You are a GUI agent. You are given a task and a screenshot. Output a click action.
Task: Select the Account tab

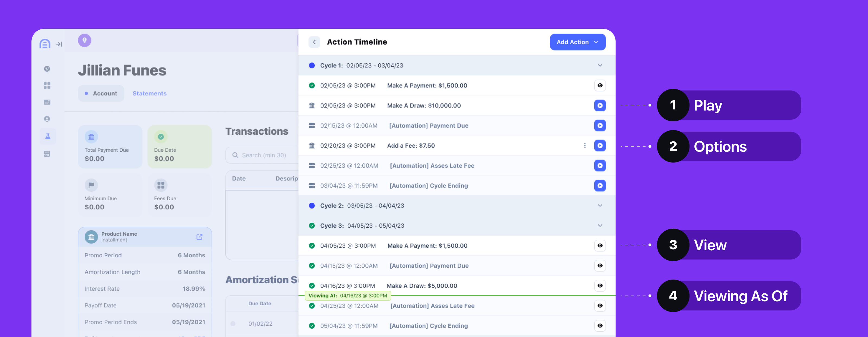[x=101, y=93]
